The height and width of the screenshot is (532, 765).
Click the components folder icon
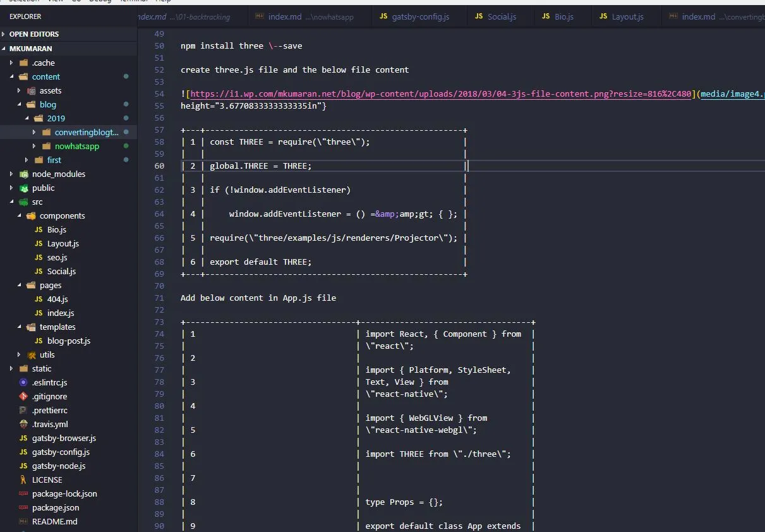(x=32, y=215)
